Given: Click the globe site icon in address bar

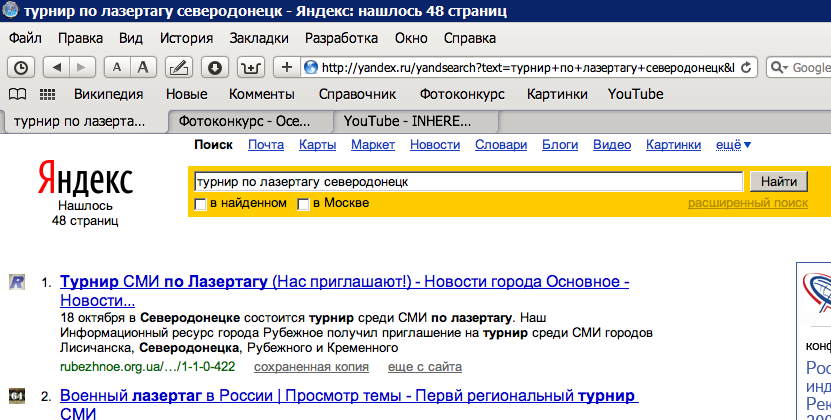Looking at the screenshot, I should 311,67.
